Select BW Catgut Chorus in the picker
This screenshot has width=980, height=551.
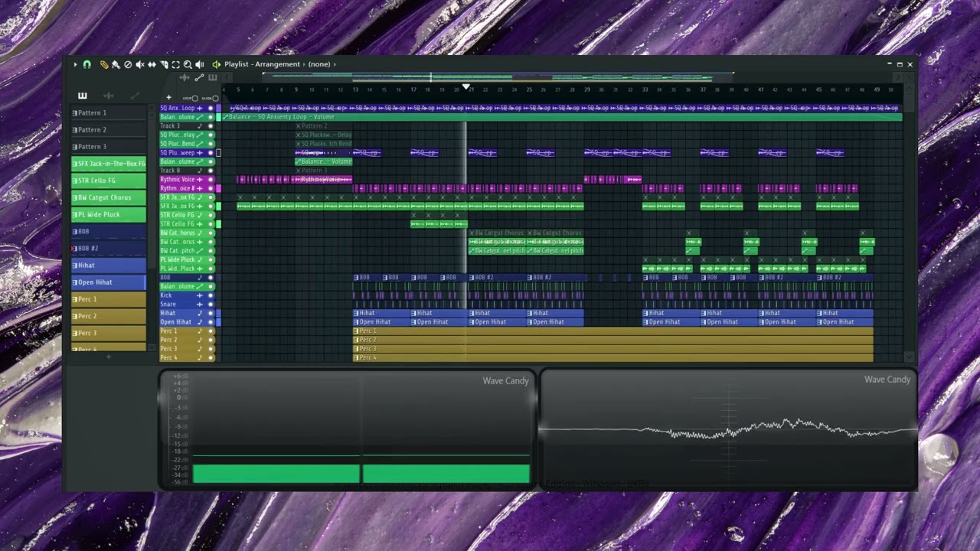pyautogui.click(x=109, y=197)
